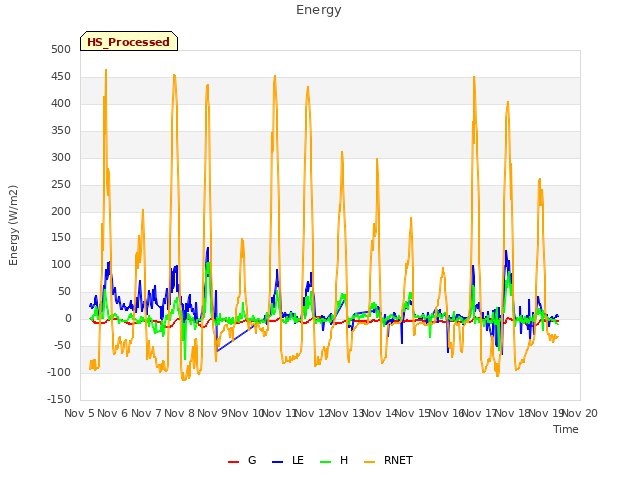Select the LE legend entry

click(288, 460)
